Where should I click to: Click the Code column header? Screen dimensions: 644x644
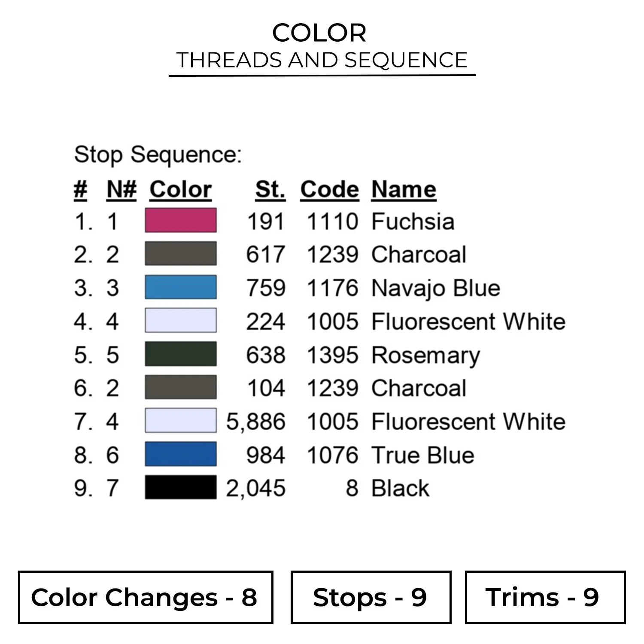tap(329, 189)
